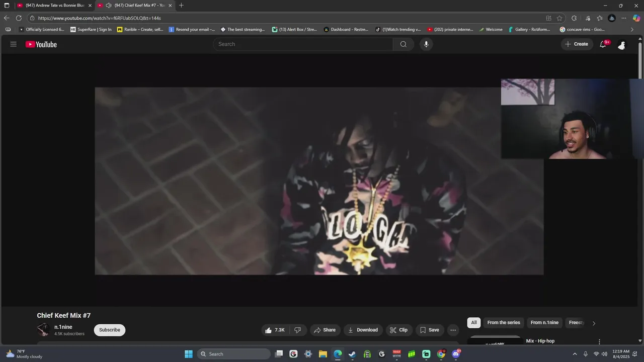Focus the browser address bar URL
The image size is (644, 362).
99,18
